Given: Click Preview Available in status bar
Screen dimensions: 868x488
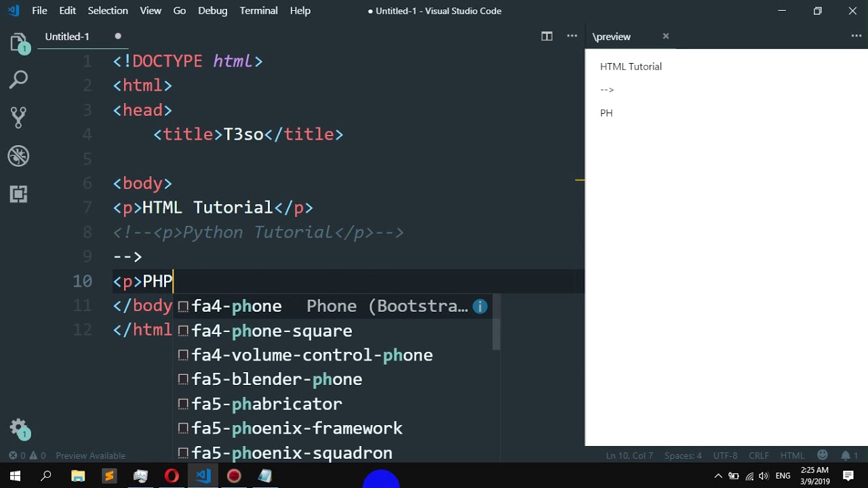Looking at the screenshot, I should [90, 455].
